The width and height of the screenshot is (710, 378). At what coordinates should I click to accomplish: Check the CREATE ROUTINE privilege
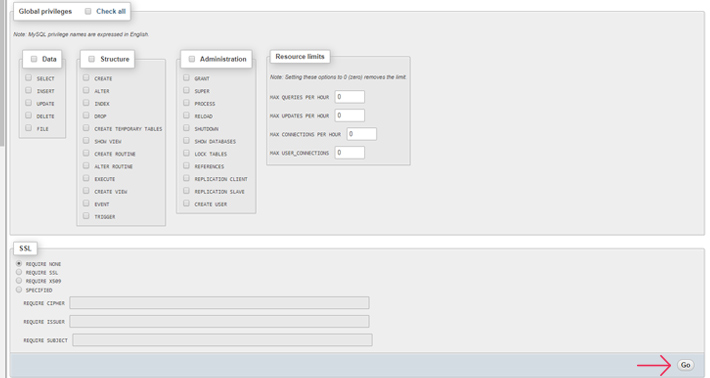click(x=86, y=153)
